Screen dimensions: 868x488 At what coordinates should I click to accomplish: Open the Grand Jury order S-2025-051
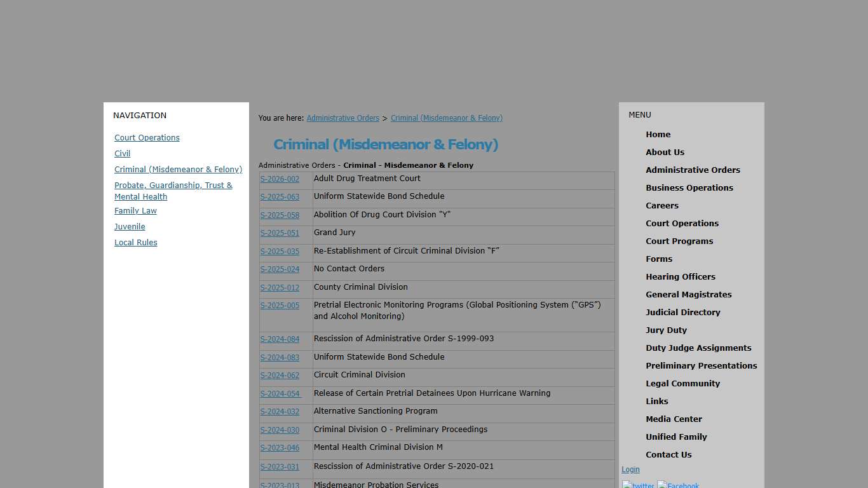click(x=280, y=233)
